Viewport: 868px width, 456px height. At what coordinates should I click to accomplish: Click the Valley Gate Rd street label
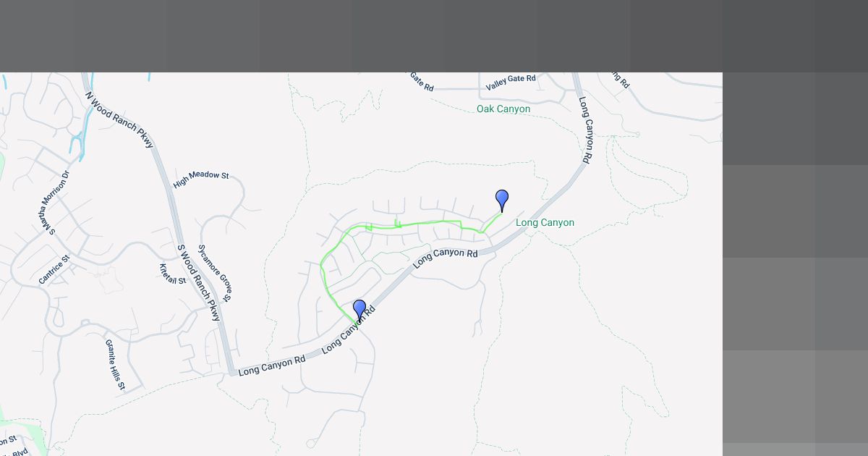[x=511, y=83]
